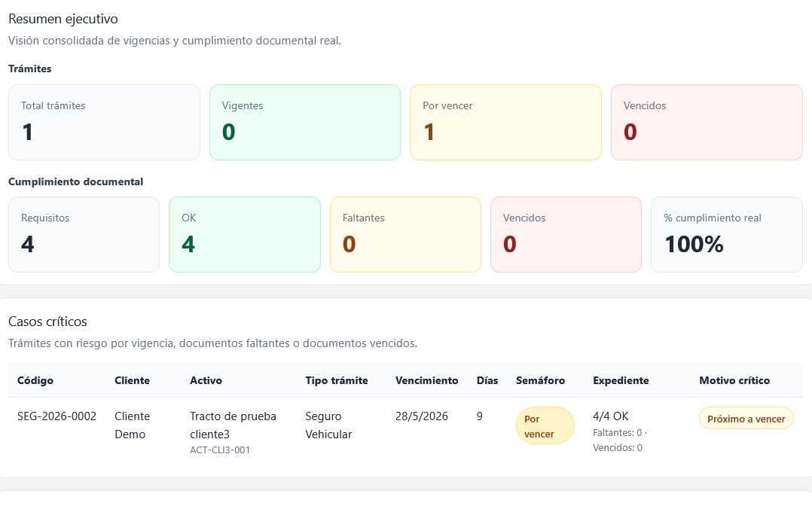Click the Código column header
This screenshot has height=509, width=812.
(x=35, y=380)
